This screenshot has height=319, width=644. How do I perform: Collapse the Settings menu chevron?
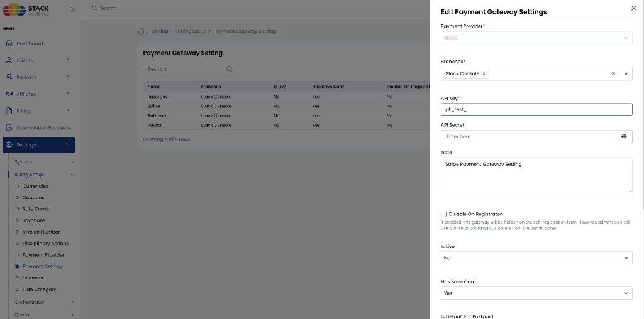click(67, 144)
